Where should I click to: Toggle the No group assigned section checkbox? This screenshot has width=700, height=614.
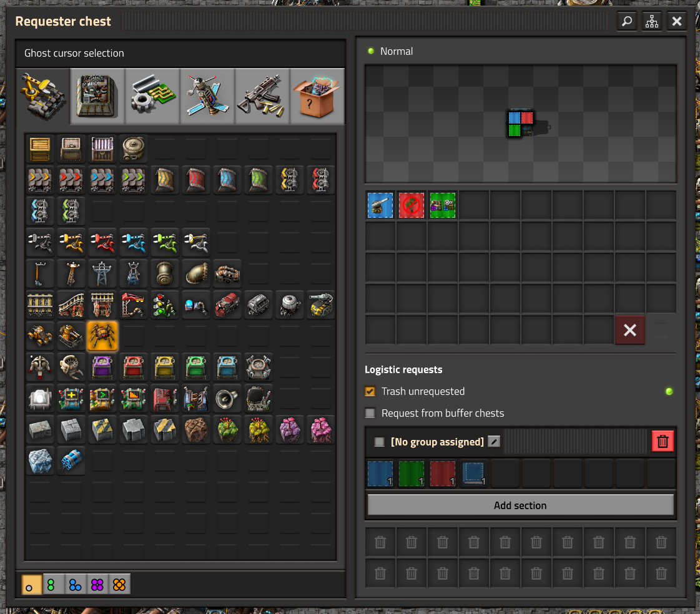[x=379, y=442]
